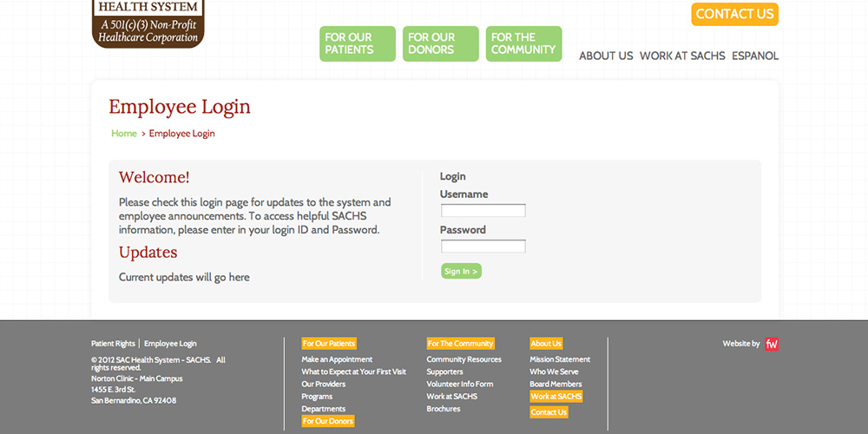The image size is (868, 434).
Task: Click footer About Us heading
Action: click(546, 344)
